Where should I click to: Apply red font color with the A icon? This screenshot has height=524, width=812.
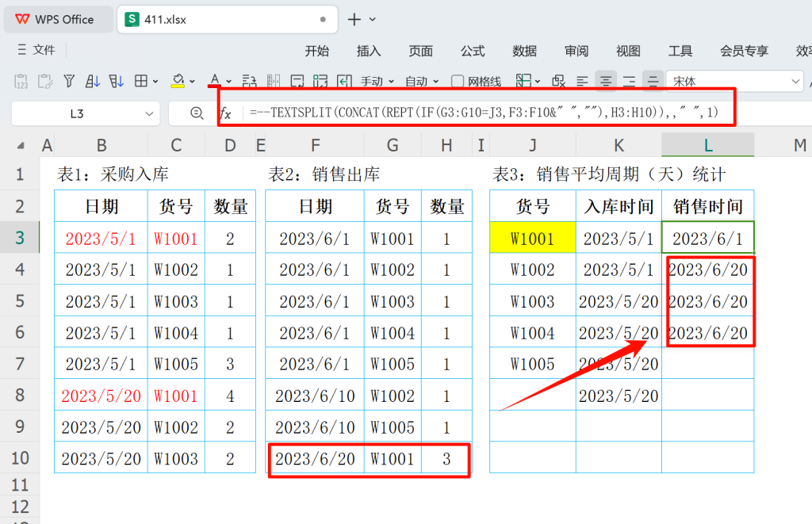(214, 81)
